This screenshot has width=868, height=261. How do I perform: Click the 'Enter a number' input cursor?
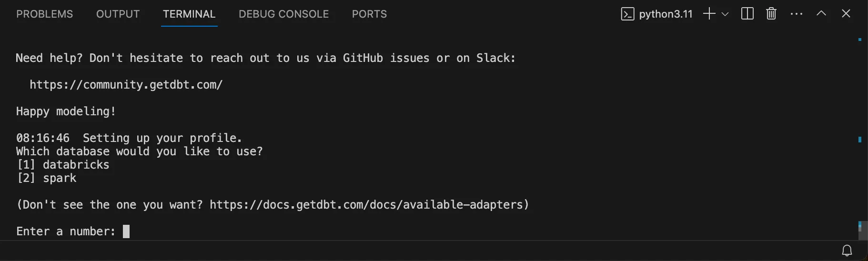[x=126, y=231]
